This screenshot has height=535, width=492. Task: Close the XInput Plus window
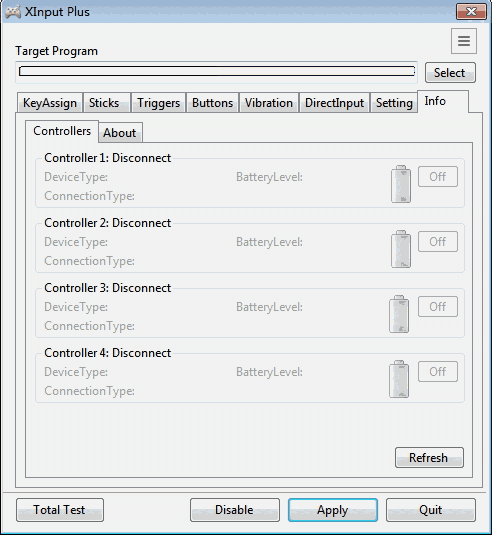point(471,12)
